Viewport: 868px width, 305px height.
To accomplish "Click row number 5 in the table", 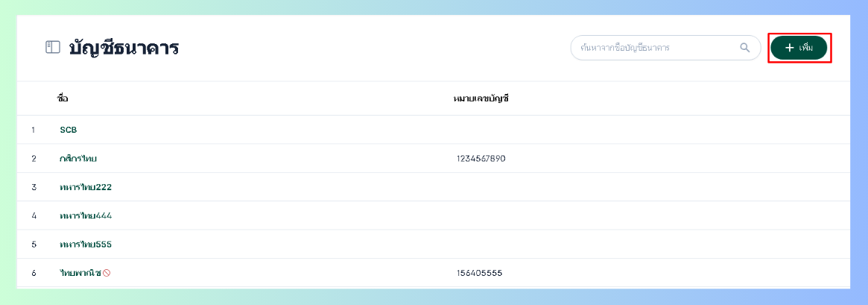I will (34, 245).
